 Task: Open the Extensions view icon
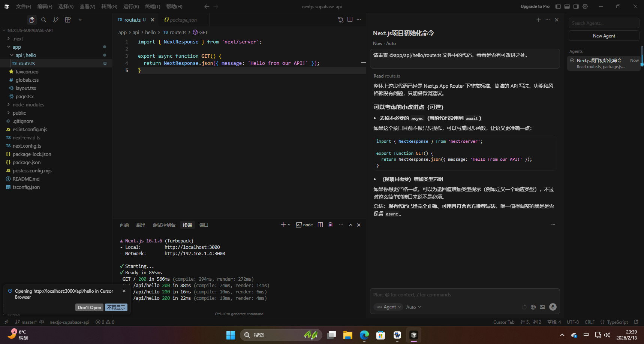tap(68, 20)
